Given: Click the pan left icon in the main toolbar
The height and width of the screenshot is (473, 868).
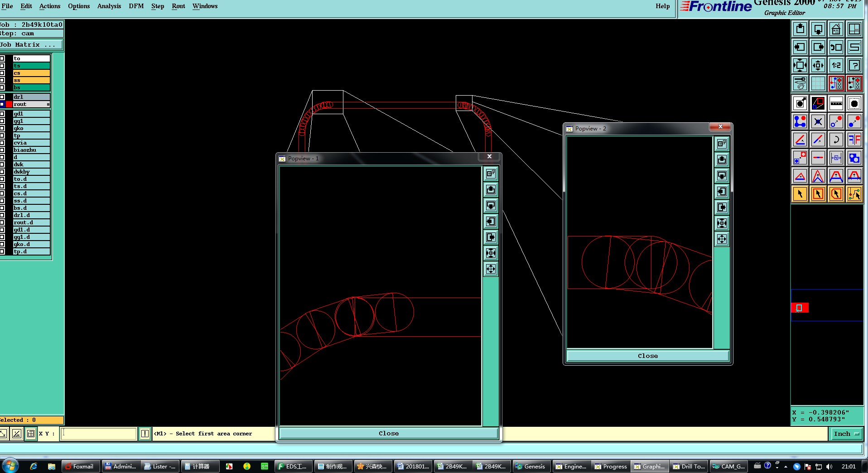Looking at the screenshot, I should (x=800, y=47).
